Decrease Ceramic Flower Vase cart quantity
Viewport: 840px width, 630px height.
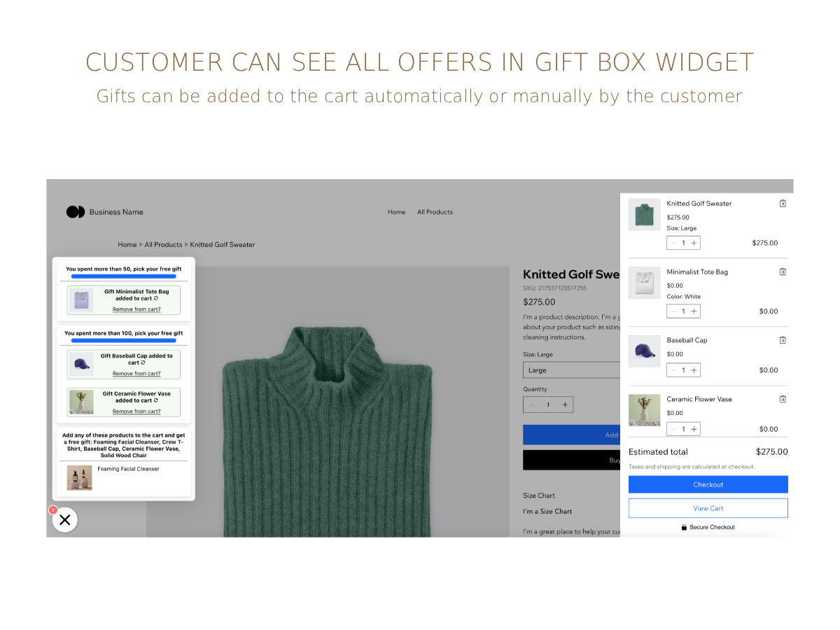coord(673,429)
